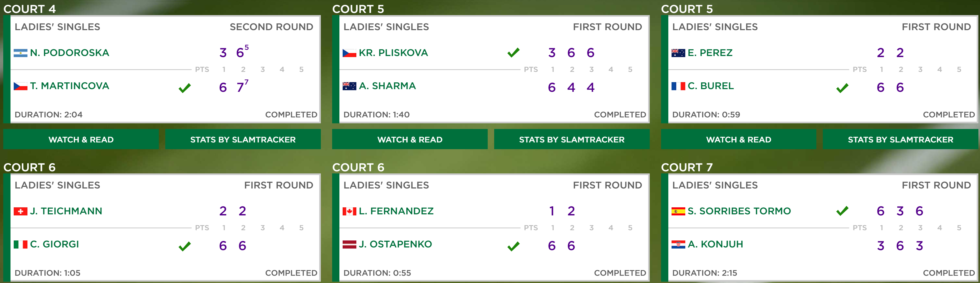Click French flag beside C. Burel
The height and width of the screenshot is (283, 980).
click(678, 86)
